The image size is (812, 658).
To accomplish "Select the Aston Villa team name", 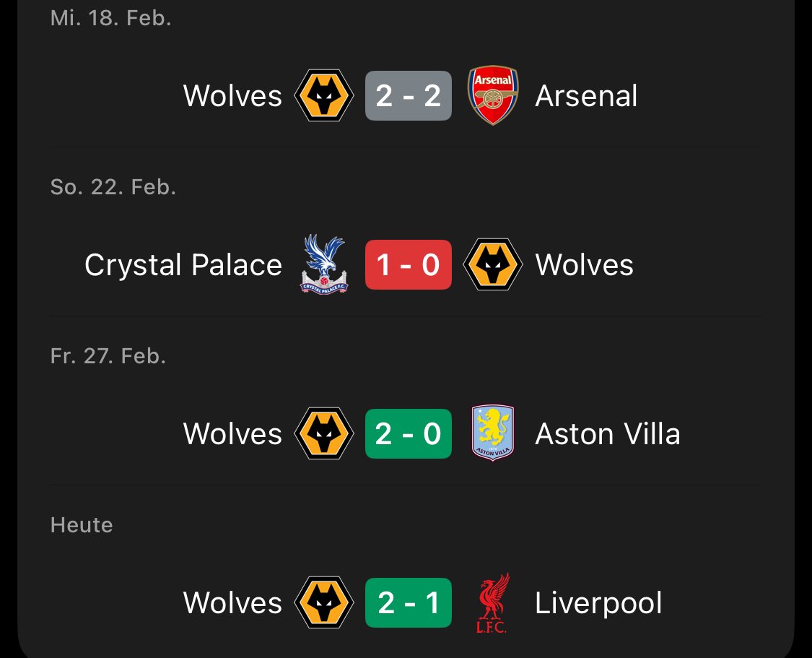I will (607, 434).
